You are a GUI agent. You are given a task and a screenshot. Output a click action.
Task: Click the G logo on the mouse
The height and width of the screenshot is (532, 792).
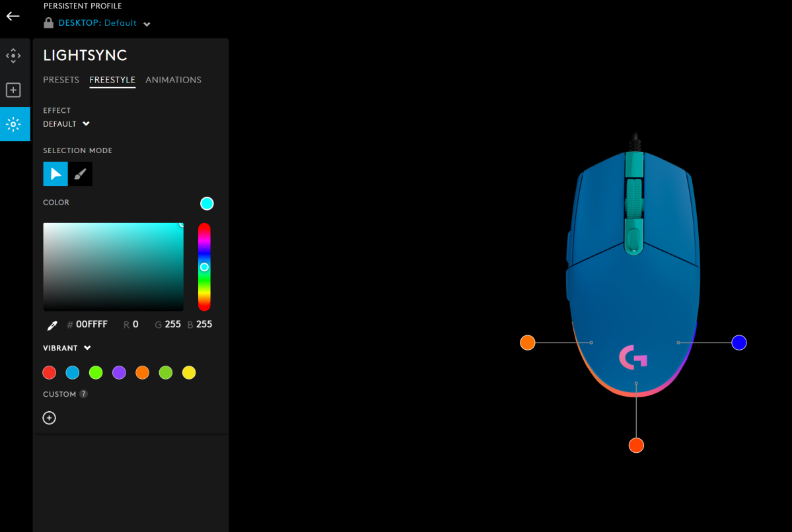click(x=633, y=357)
